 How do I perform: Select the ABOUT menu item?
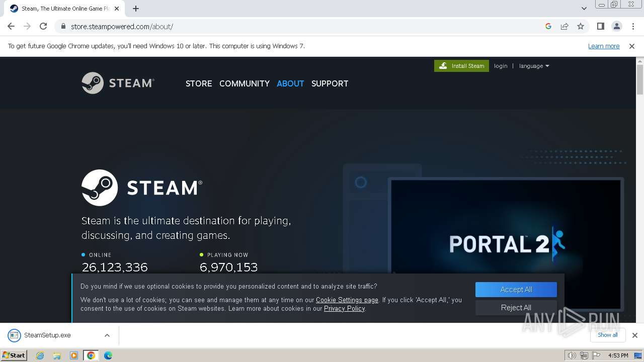click(x=290, y=83)
